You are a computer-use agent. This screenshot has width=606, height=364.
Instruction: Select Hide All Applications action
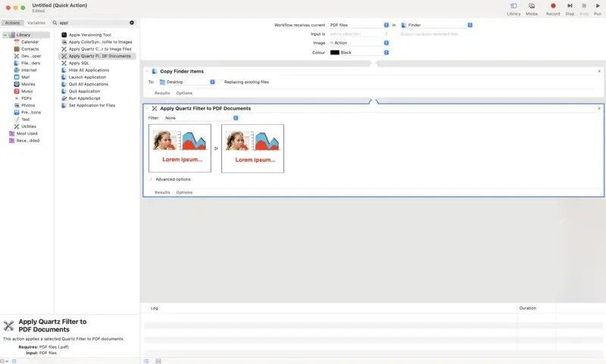pos(89,70)
